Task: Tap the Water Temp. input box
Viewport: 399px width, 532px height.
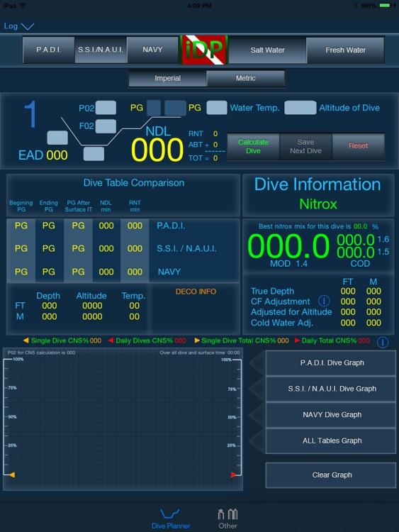Action: pos(217,108)
